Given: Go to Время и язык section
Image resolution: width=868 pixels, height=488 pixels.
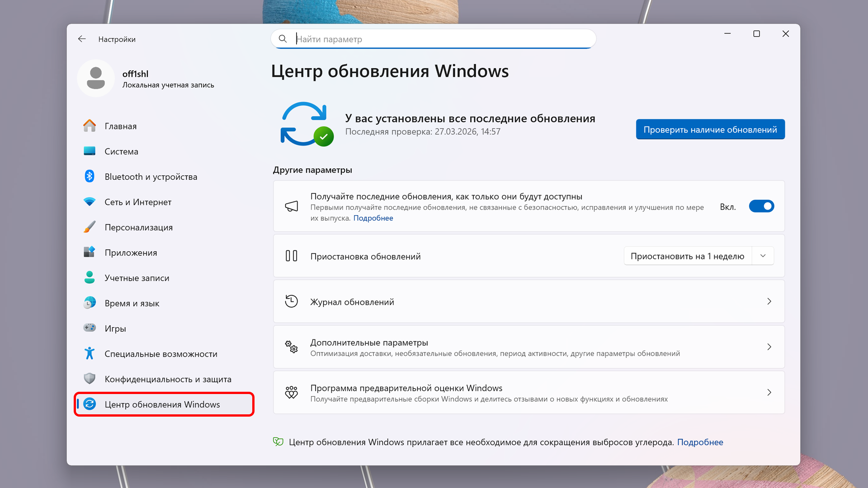Looking at the screenshot, I should 132,303.
